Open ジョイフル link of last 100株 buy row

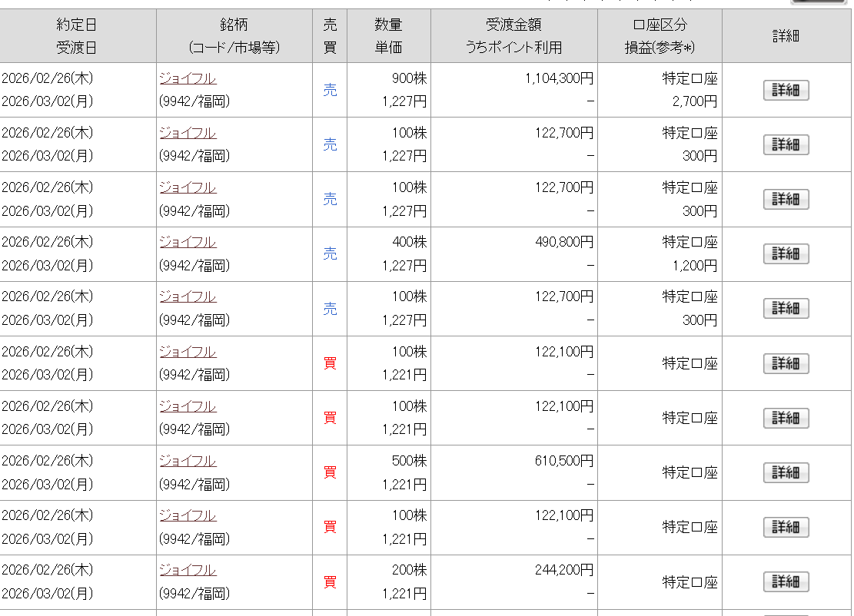[188, 515]
